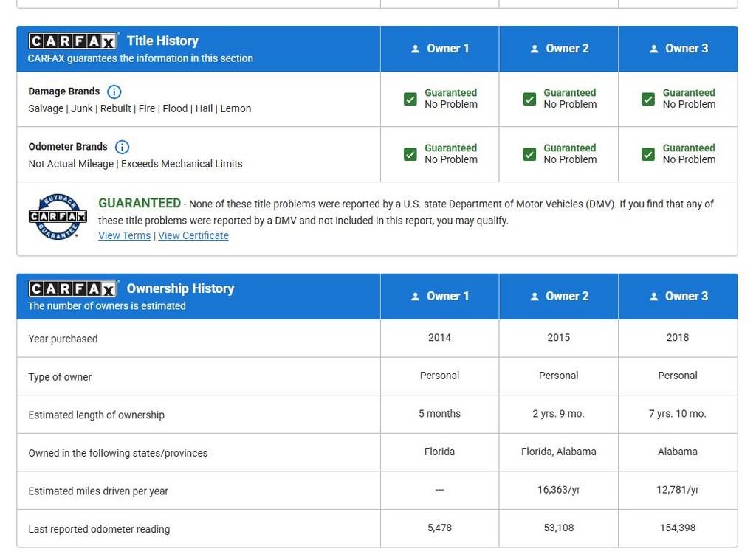Click Owner 2 person icon in Title History

[535, 49]
